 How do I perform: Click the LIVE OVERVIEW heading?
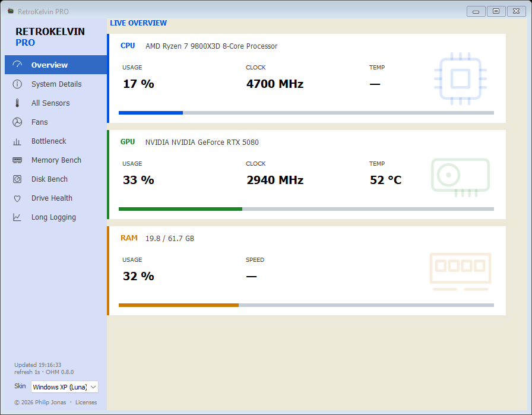pyautogui.click(x=138, y=23)
